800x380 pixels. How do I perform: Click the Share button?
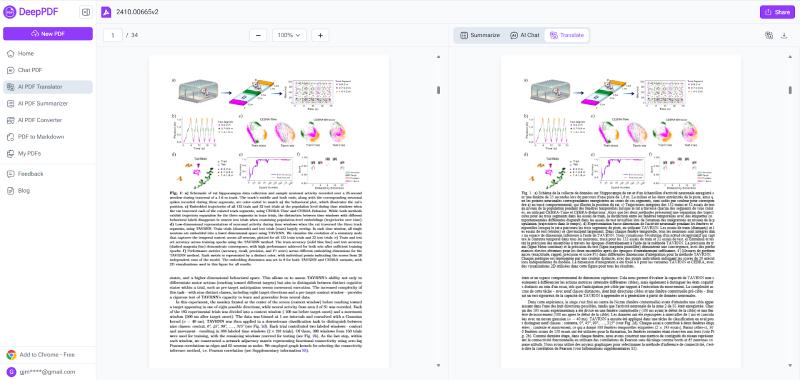[x=777, y=12]
